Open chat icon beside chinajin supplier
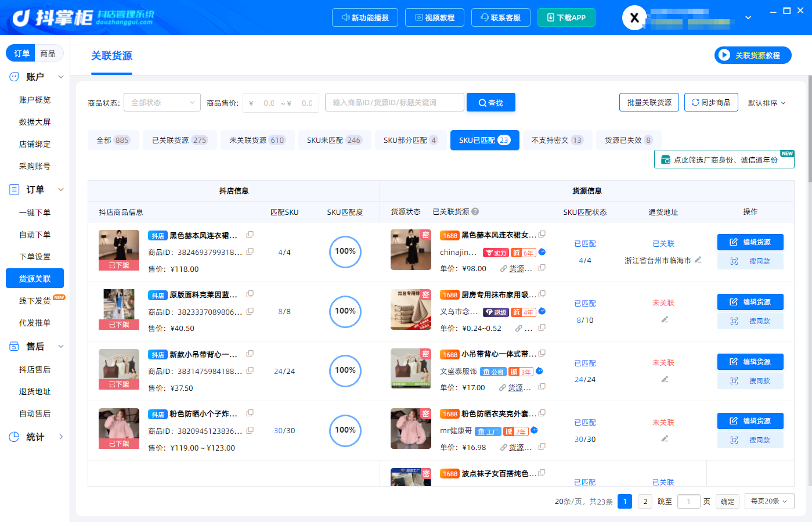 [x=542, y=252]
